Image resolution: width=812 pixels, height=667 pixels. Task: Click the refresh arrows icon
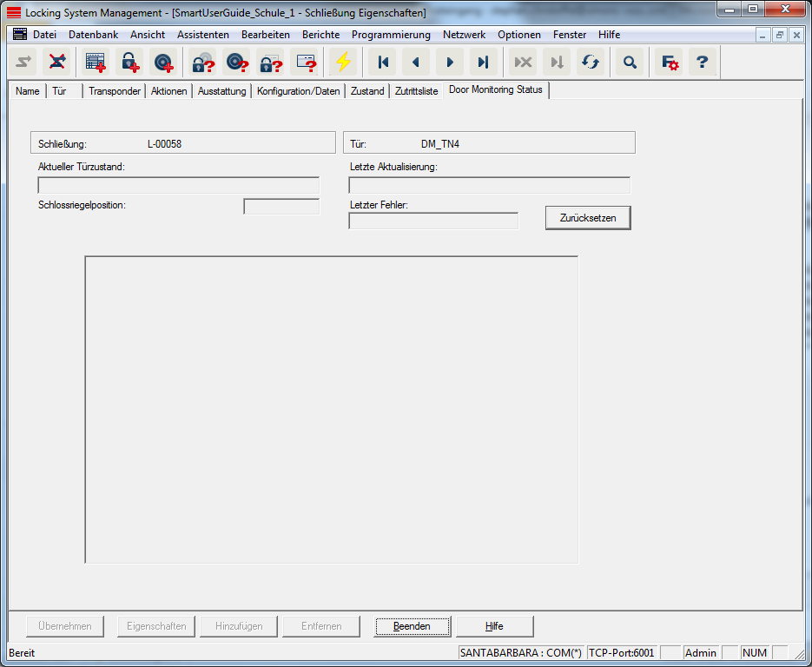[x=591, y=62]
